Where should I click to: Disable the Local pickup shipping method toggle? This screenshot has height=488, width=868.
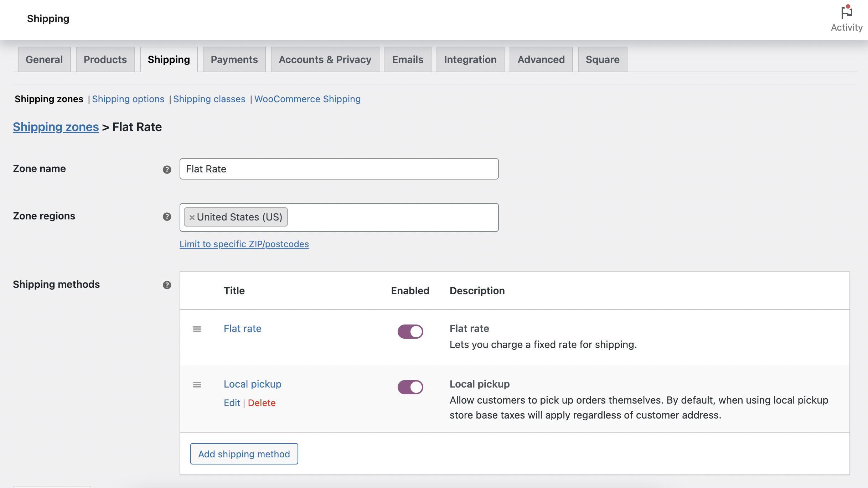410,387
